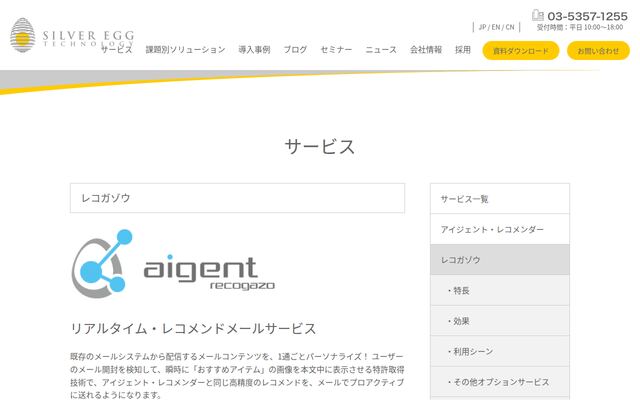Jump to ・特長 section in sidebar
640x400 pixels.
tap(500, 290)
